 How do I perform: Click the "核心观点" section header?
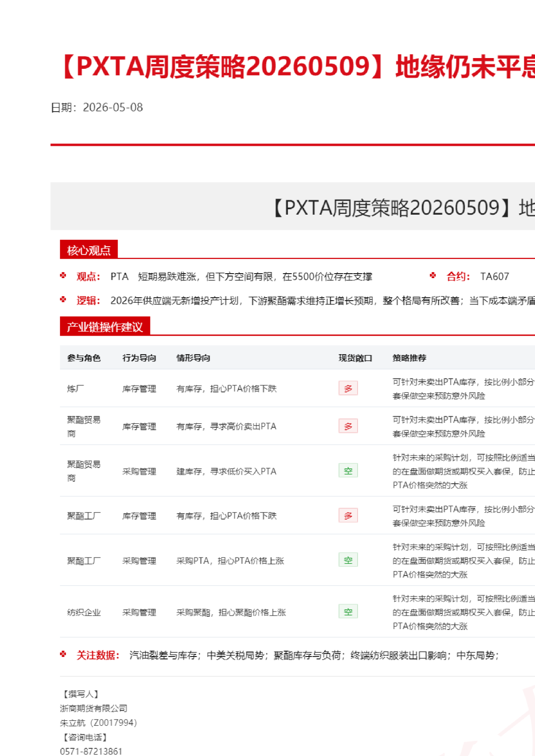click(89, 250)
